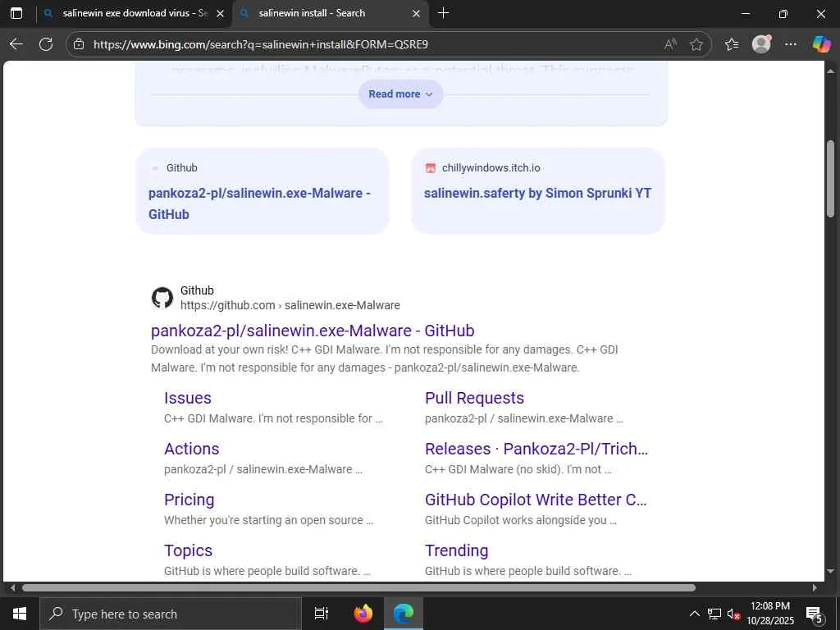Viewport: 840px width, 630px height.
Task: Click the chillywindows.itch.io favicon
Action: click(x=430, y=168)
